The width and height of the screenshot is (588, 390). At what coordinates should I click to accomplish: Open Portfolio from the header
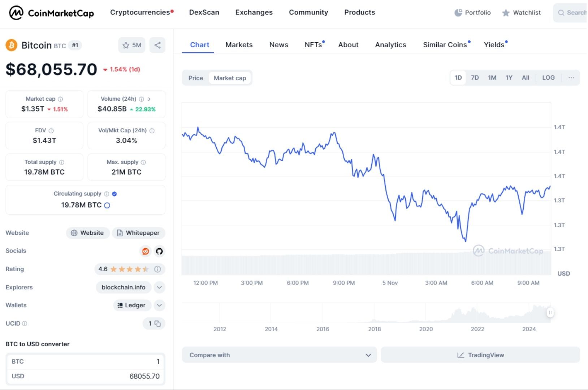coord(472,13)
